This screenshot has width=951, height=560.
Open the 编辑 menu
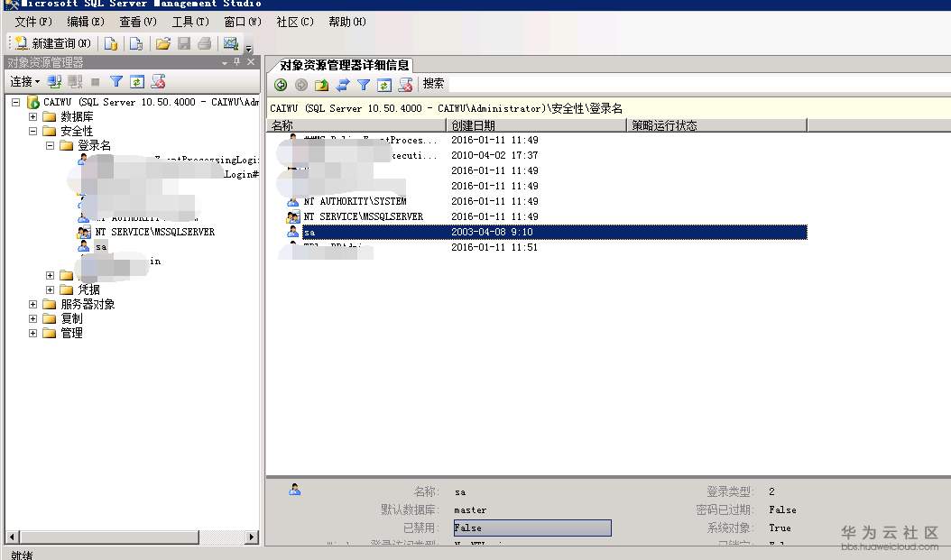[x=86, y=22]
